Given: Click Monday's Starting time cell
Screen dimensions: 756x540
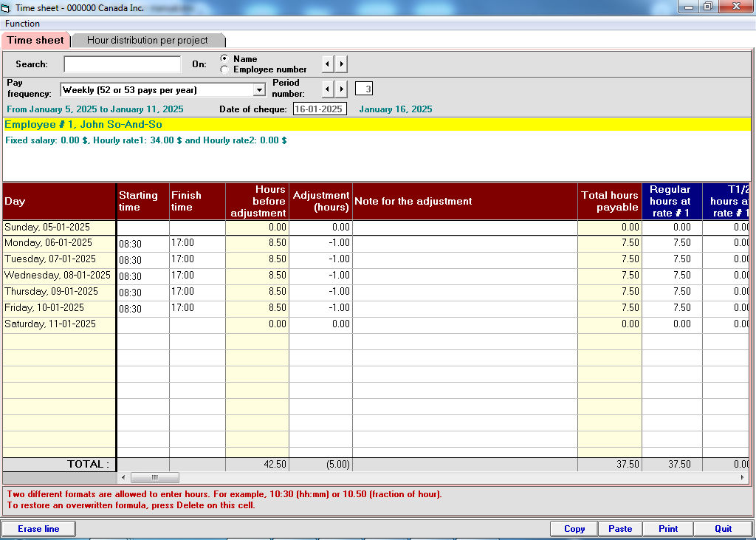Looking at the screenshot, I should 142,243.
